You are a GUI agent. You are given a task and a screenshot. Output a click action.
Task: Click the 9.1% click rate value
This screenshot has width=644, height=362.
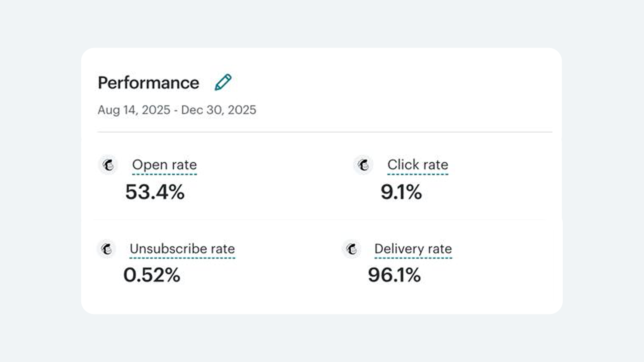click(401, 192)
